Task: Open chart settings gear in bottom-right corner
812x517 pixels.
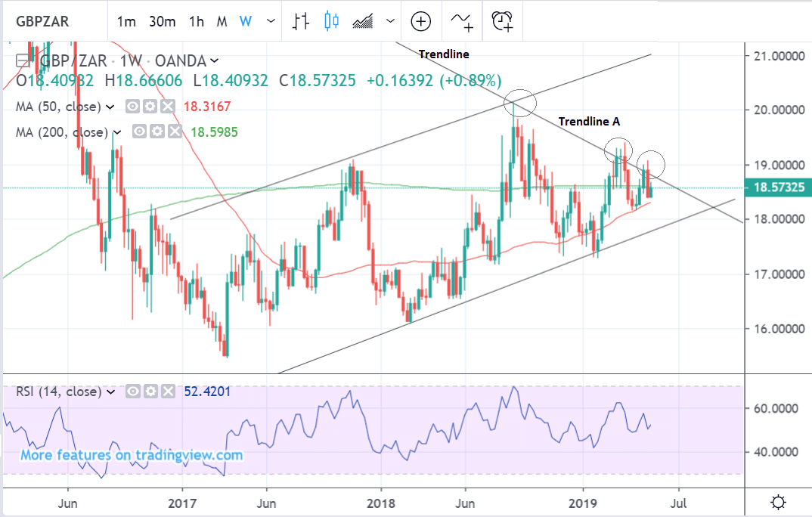Action: (x=777, y=502)
